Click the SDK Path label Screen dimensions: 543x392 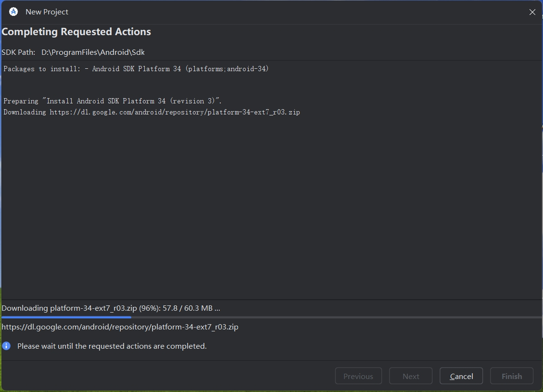point(18,52)
